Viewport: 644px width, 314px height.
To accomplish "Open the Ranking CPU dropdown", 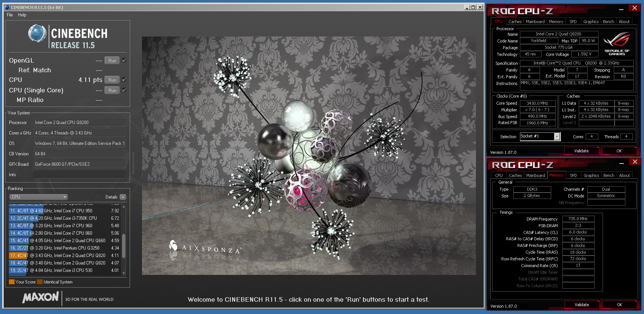I will [x=38, y=197].
